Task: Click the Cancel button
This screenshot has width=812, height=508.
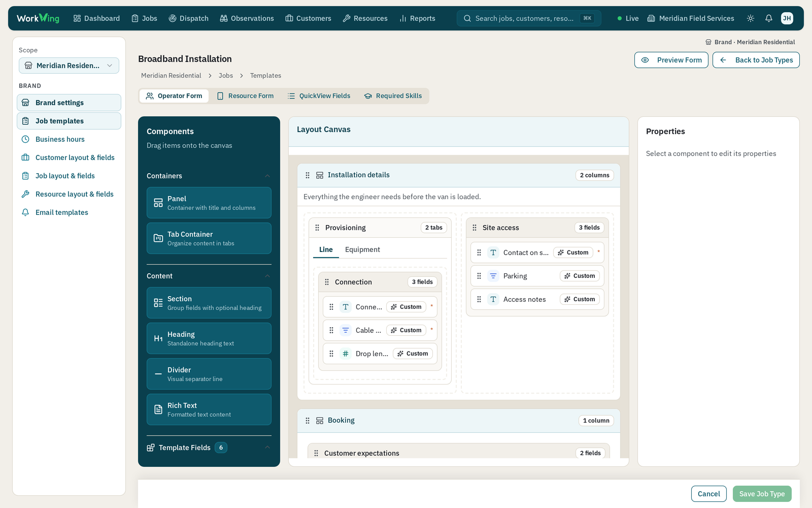Action: click(x=709, y=494)
